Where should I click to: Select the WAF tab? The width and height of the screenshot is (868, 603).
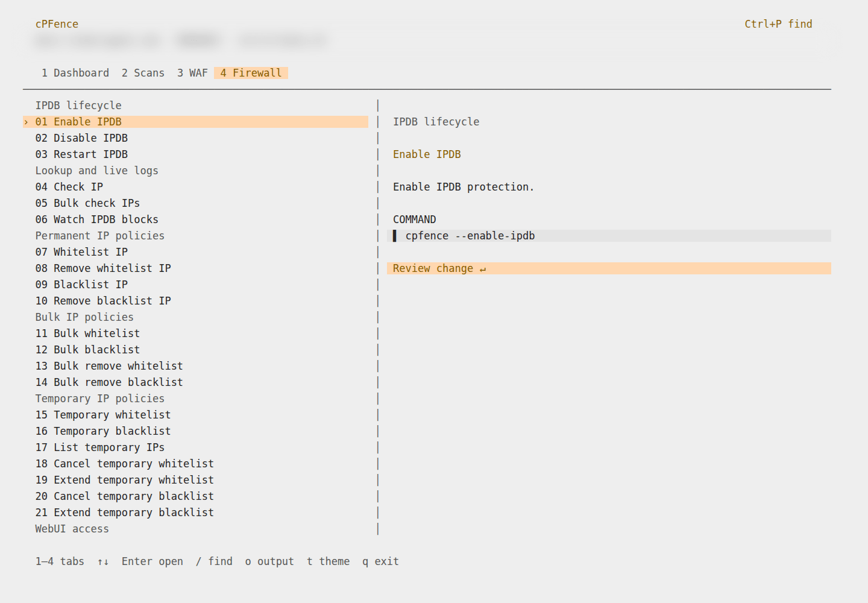[x=192, y=73]
